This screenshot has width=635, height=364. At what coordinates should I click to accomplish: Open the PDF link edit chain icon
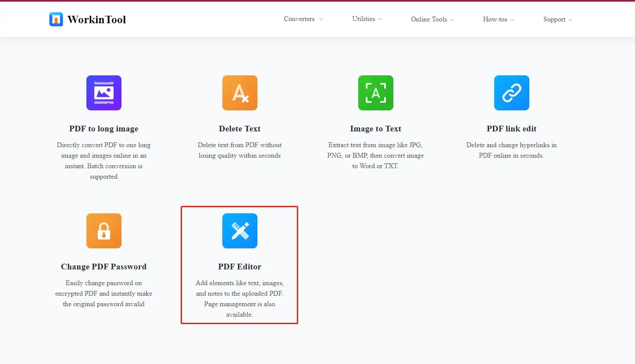(x=511, y=92)
